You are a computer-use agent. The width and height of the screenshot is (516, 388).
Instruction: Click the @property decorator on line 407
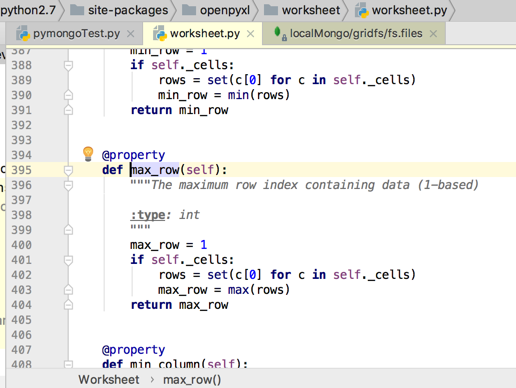click(133, 350)
